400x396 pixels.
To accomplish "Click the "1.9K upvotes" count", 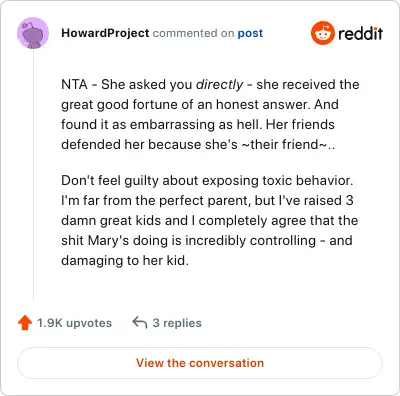I will coord(74,323).
